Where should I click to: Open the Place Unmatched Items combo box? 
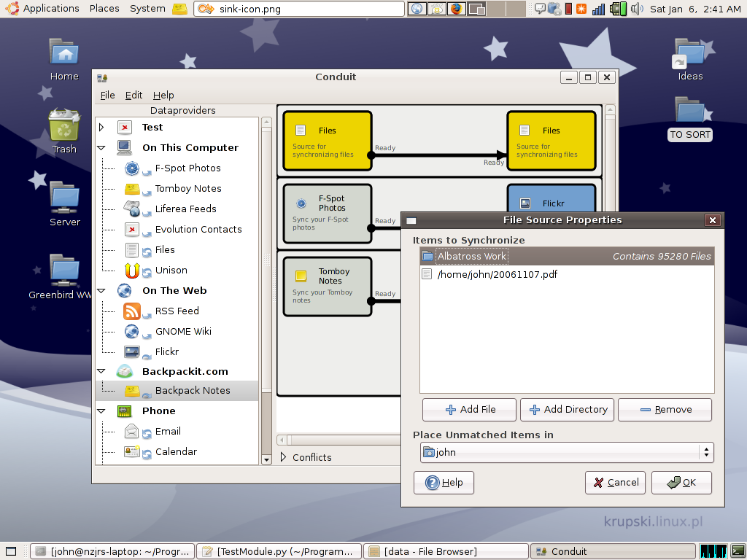[567, 452]
